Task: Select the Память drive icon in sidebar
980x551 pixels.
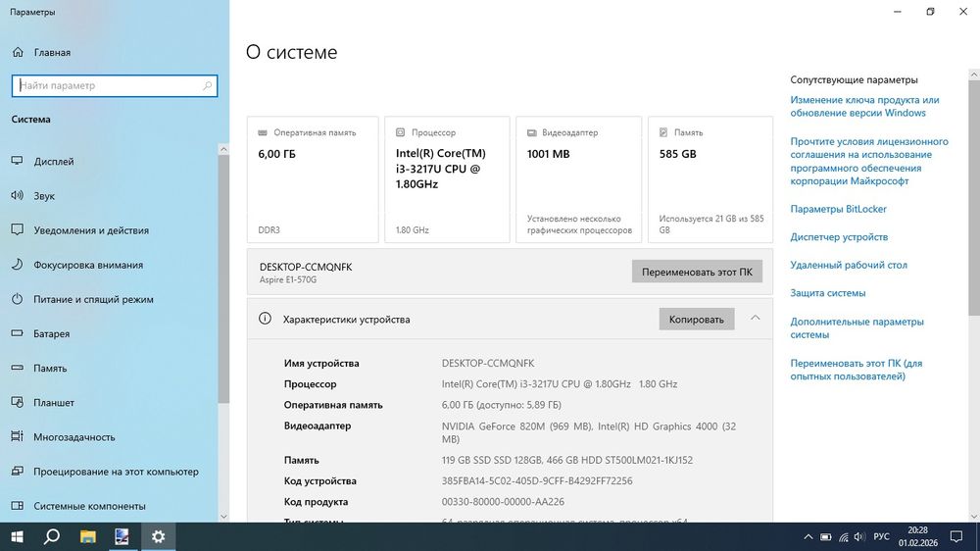Action: tap(17, 368)
